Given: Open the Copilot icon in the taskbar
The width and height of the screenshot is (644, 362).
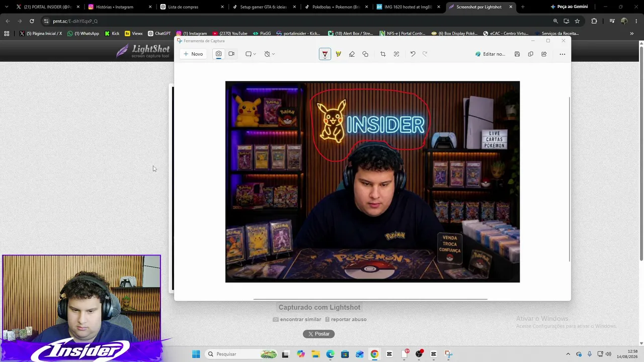Looking at the screenshot, I should (x=301, y=354).
